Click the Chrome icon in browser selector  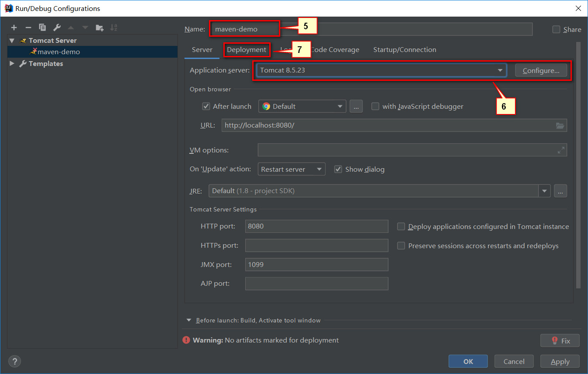point(266,106)
